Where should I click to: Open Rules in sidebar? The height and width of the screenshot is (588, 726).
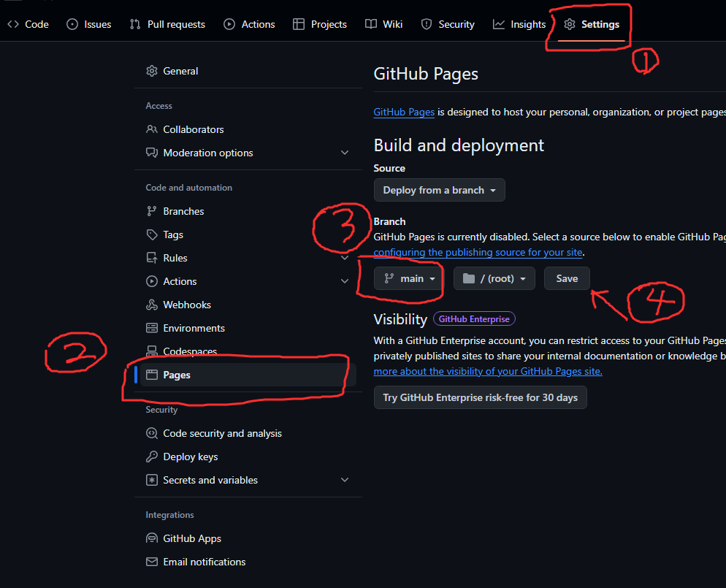[248, 258]
